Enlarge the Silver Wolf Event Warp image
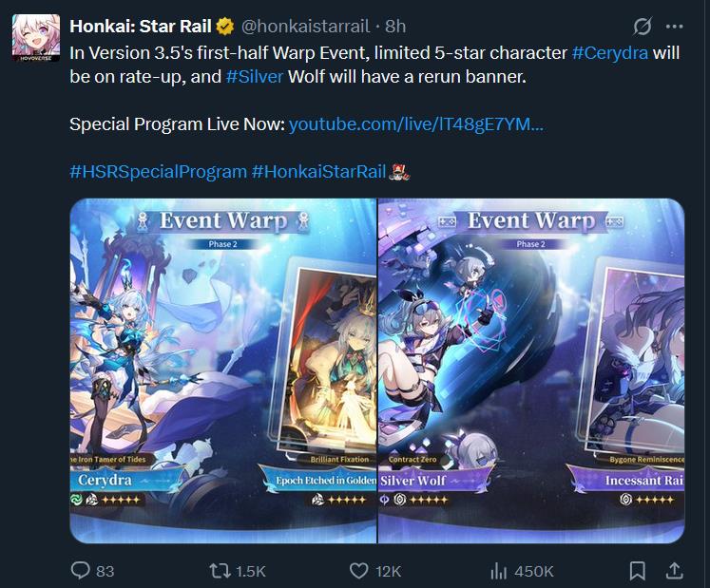 click(x=531, y=370)
